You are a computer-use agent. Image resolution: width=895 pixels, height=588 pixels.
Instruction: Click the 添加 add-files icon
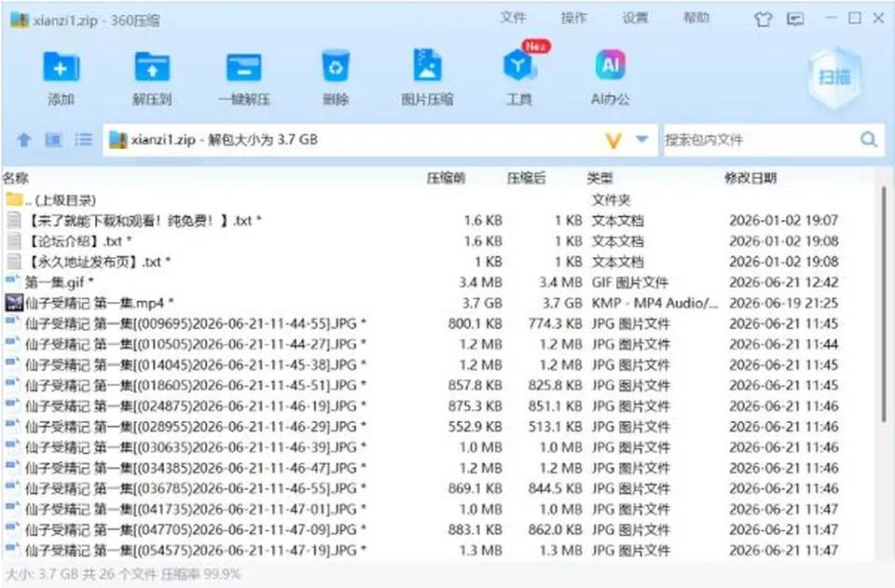(62, 67)
